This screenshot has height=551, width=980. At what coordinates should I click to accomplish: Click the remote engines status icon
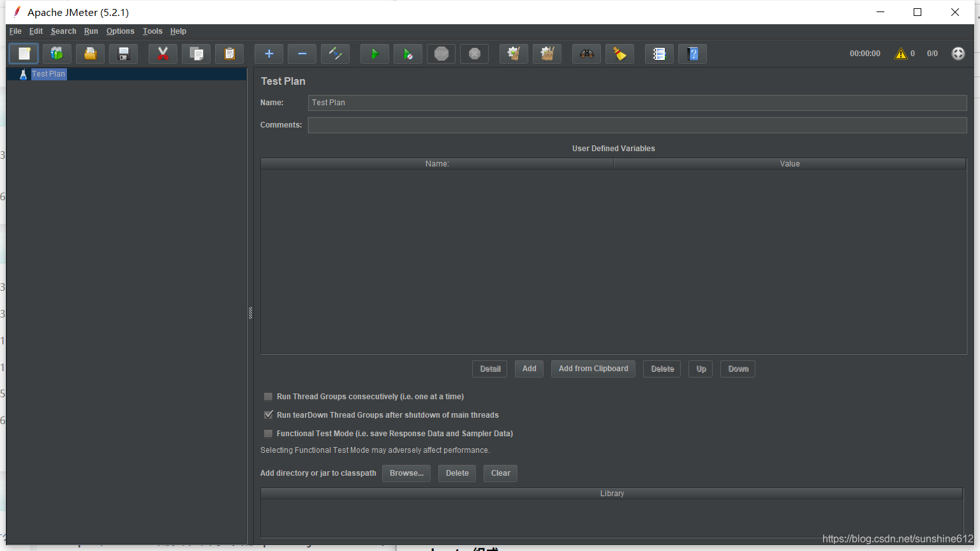coord(958,54)
